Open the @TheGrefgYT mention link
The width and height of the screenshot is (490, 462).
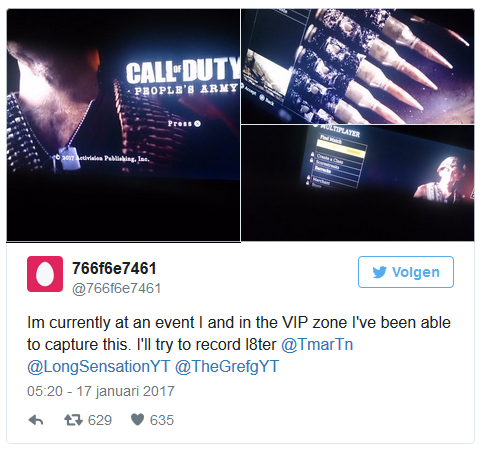coord(227,366)
